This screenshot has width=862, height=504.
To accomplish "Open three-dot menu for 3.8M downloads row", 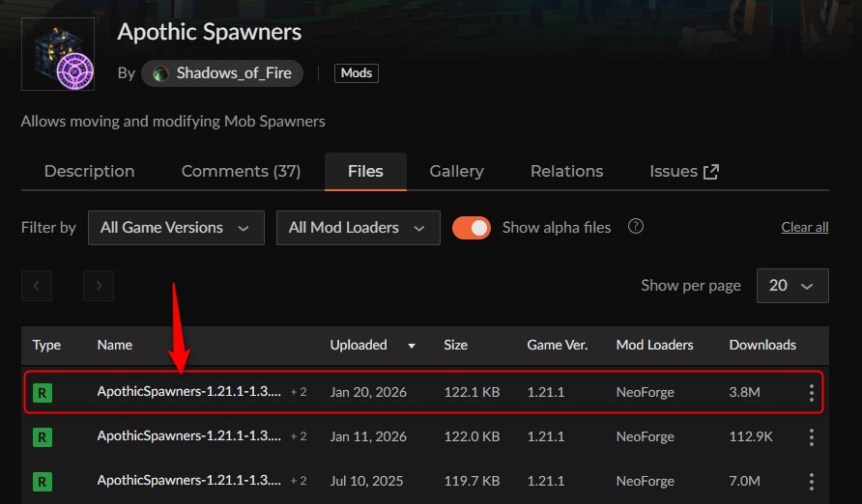I will coord(812,393).
